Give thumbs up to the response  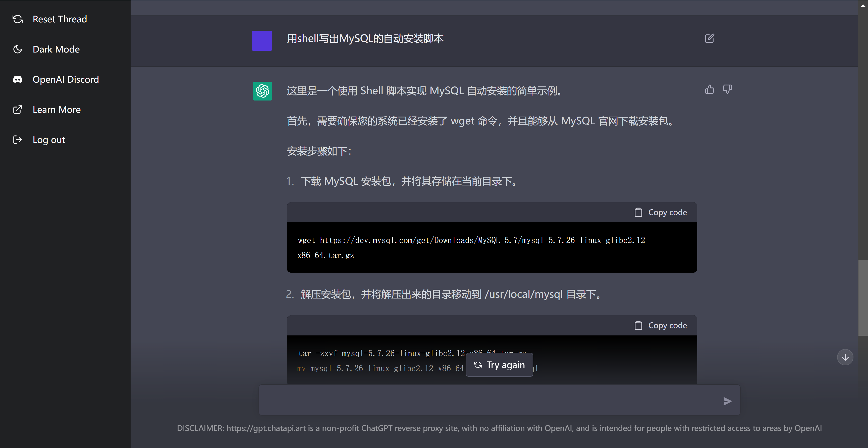pos(709,89)
